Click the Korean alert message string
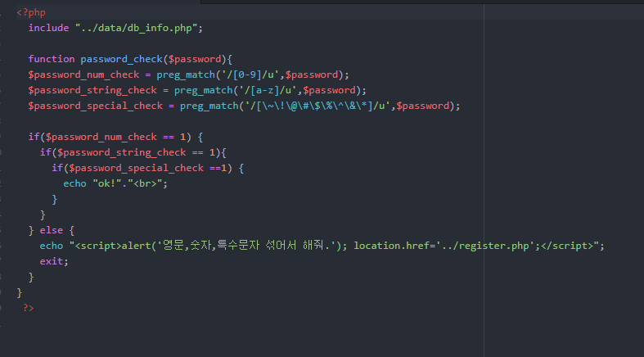The width and height of the screenshot is (644, 357). [247, 246]
